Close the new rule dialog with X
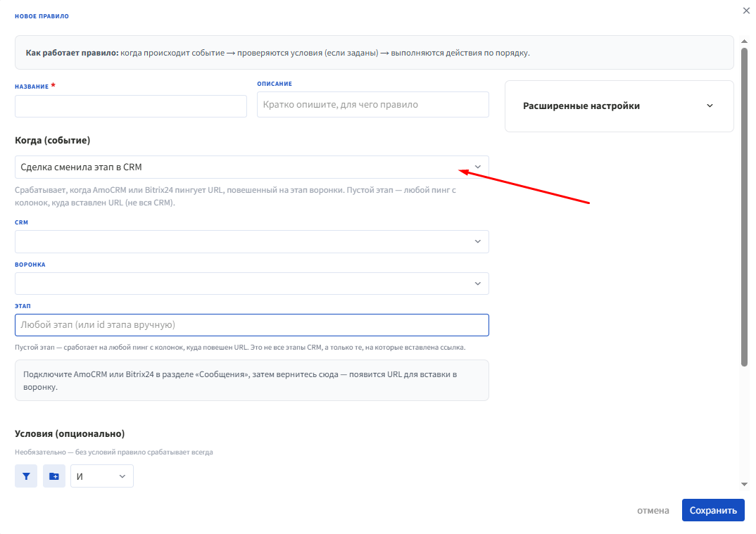Image resolution: width=756 pixels, height=534 pixels. (x=746, y=11)
